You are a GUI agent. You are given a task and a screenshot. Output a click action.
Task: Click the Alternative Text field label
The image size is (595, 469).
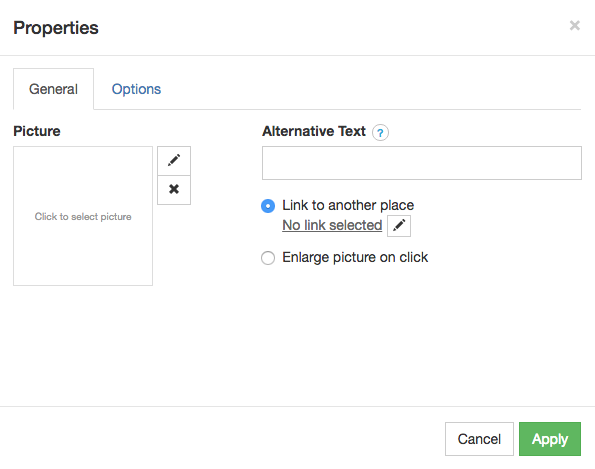[314, 131]
